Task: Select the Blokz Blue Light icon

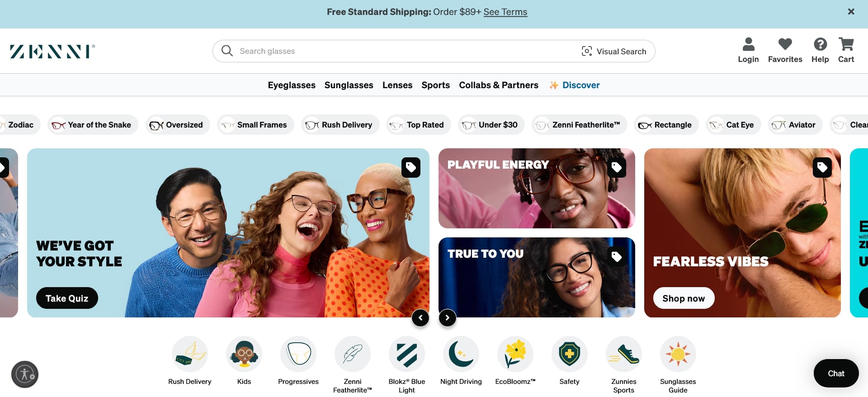Action: tap(407, 354)
